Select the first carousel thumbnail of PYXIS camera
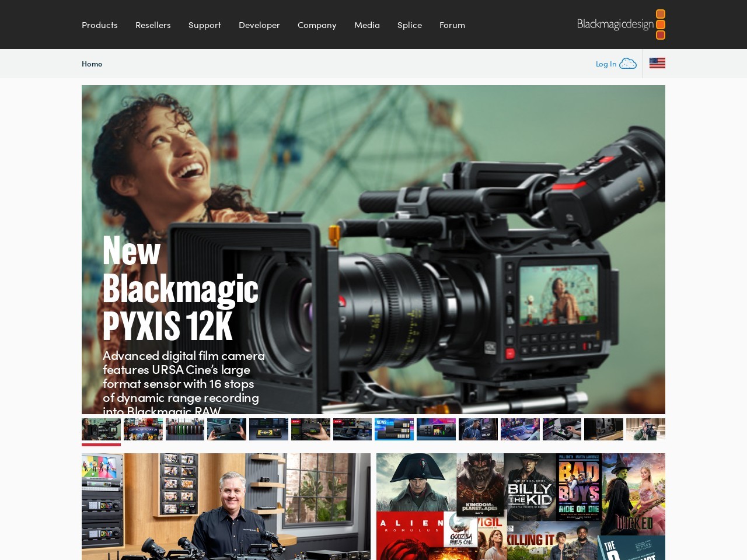 (101, 429)
